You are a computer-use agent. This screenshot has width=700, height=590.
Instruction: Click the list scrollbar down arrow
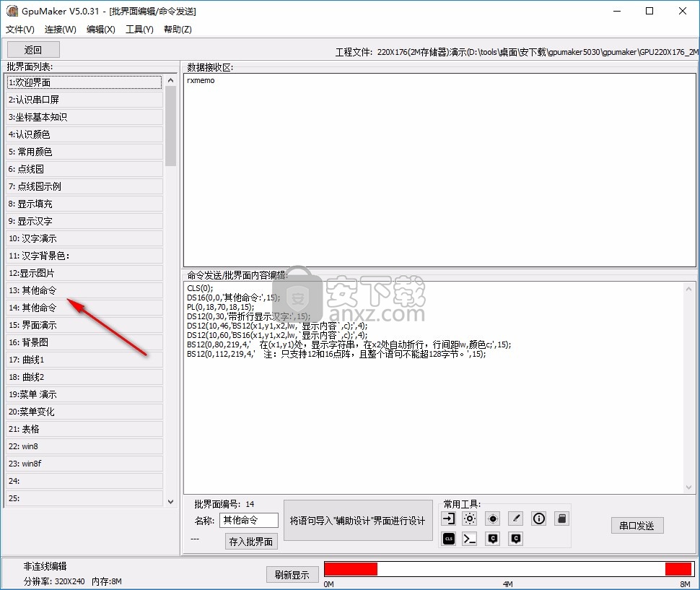(x=170, y=502)
